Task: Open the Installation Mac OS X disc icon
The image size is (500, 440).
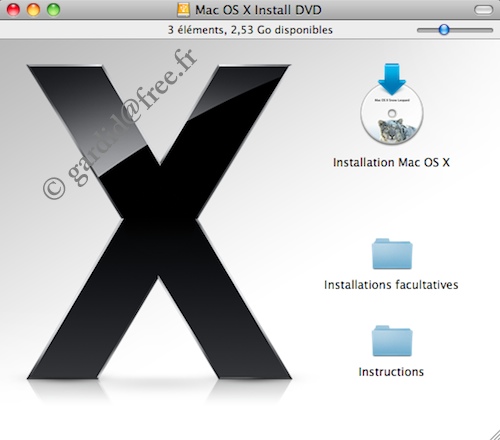Action: click(x=392, y=104)
